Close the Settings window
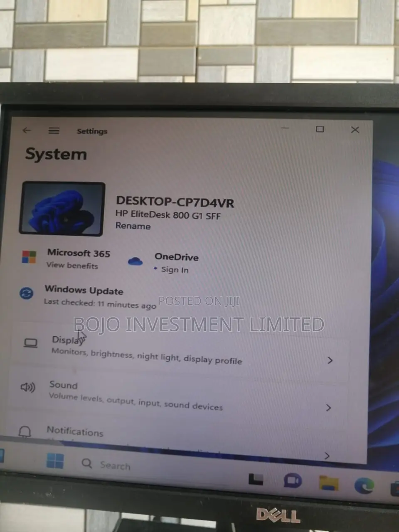The height and width of the screenshot is (532, 399). (355, 130)
